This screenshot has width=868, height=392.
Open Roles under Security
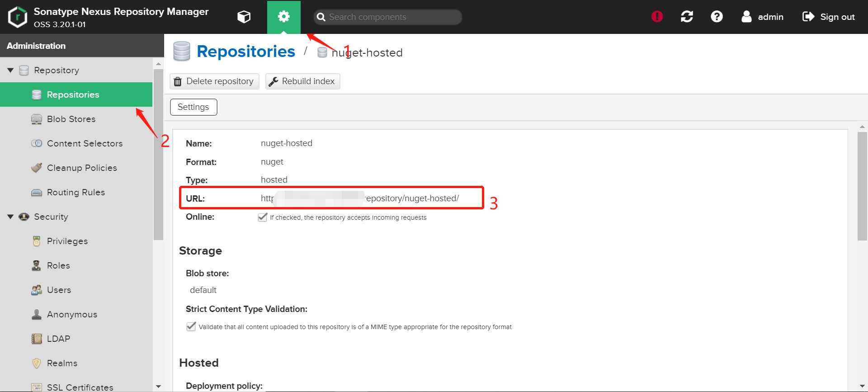pyautogui.click(x=76, y=265)
